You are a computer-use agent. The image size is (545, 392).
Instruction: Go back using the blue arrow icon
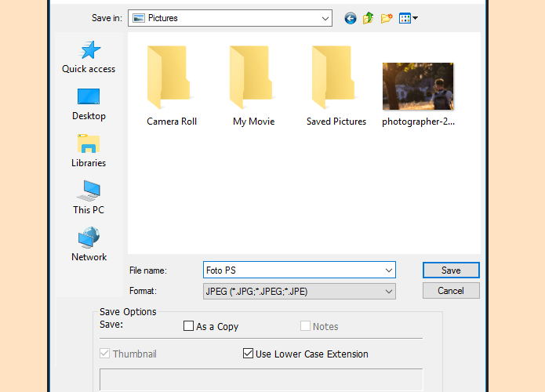tap(350, 18)
